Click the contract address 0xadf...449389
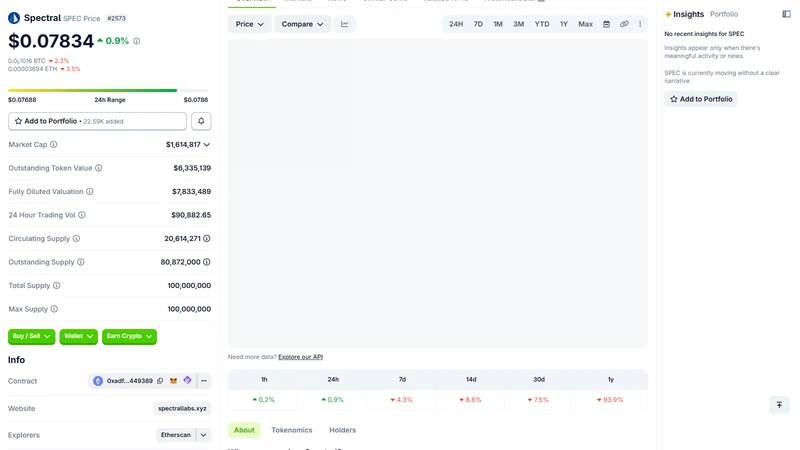 tap(130, 381)
